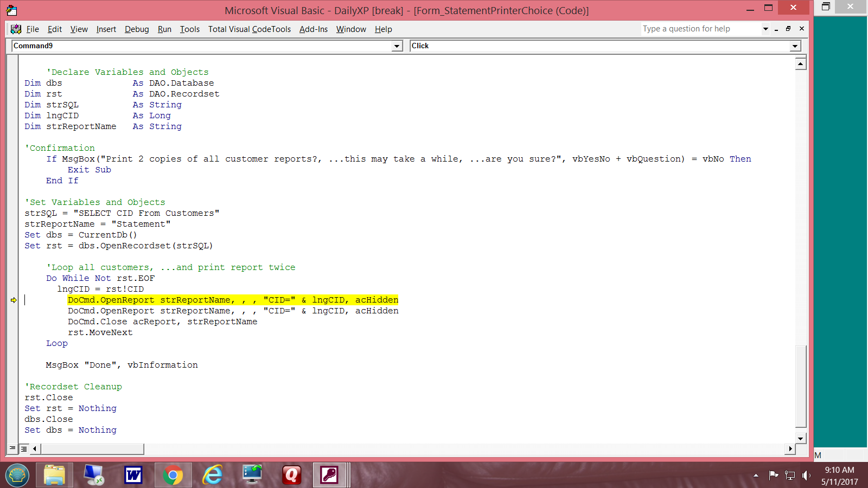This screenshot has width=868, height=488.
Task: Minimize the Visual Basic main window
Action: [x=750, y=8]
